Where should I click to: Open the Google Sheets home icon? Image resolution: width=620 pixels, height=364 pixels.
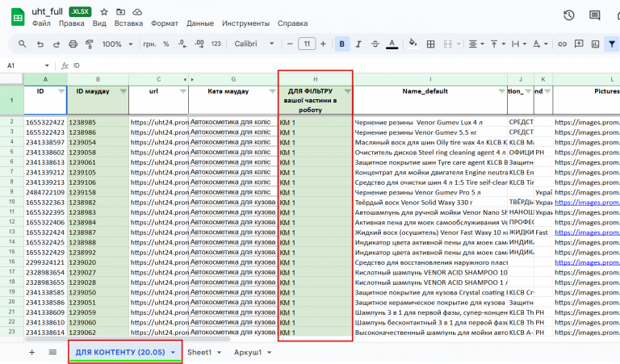pos(18,18)
